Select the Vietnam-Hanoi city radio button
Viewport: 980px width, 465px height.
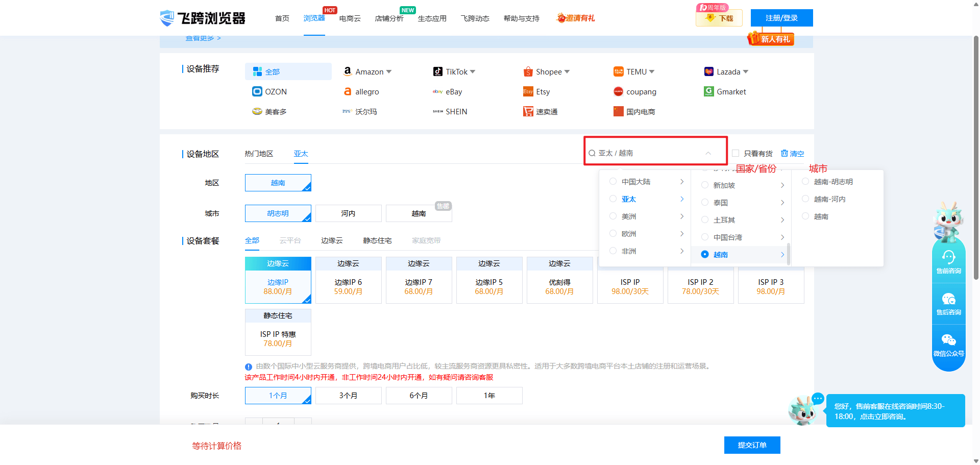[805, 199]
